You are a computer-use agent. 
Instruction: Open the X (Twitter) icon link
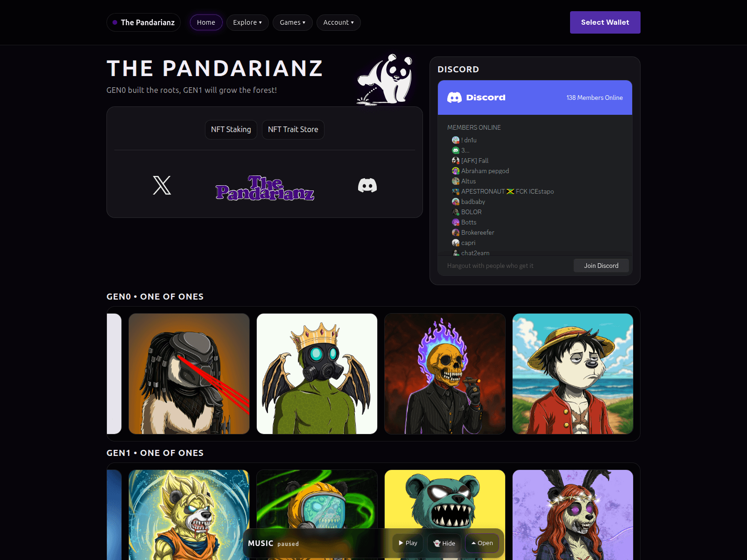click(x=162, y=185)
